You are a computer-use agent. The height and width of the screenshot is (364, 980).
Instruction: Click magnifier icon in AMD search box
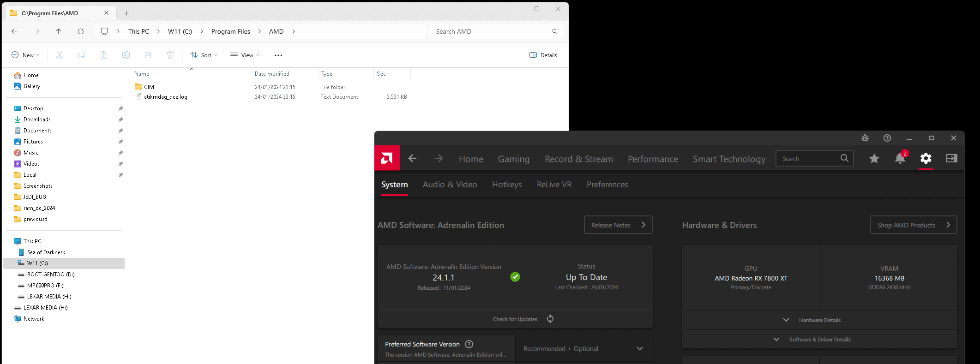[x=844, y=158]
